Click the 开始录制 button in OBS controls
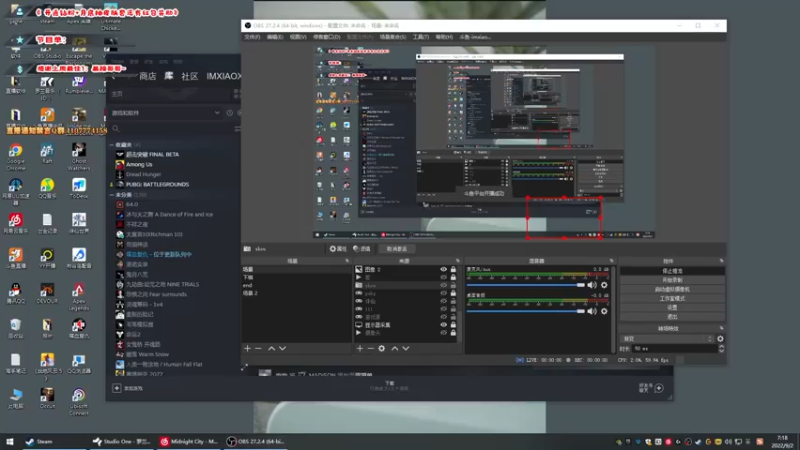The width and height of the screenshot is (800, 450). pyautogui.click(x=672, y=280)
